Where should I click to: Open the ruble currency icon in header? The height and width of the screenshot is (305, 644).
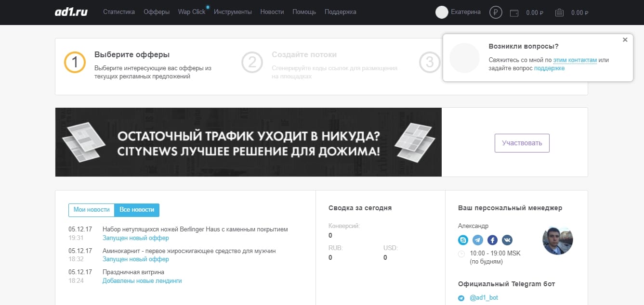(x=496, y=13)
